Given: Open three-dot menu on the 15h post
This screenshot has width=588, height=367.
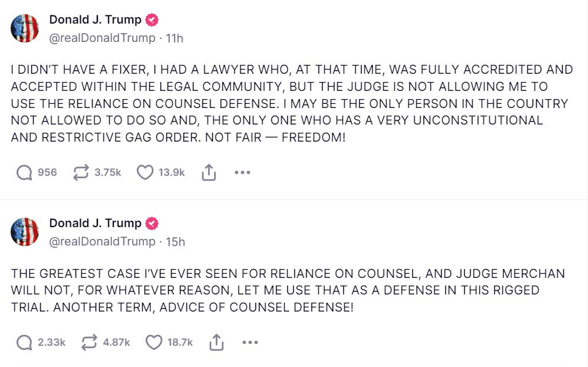Looking at the screenshot, I should click(x=250, y=342).
